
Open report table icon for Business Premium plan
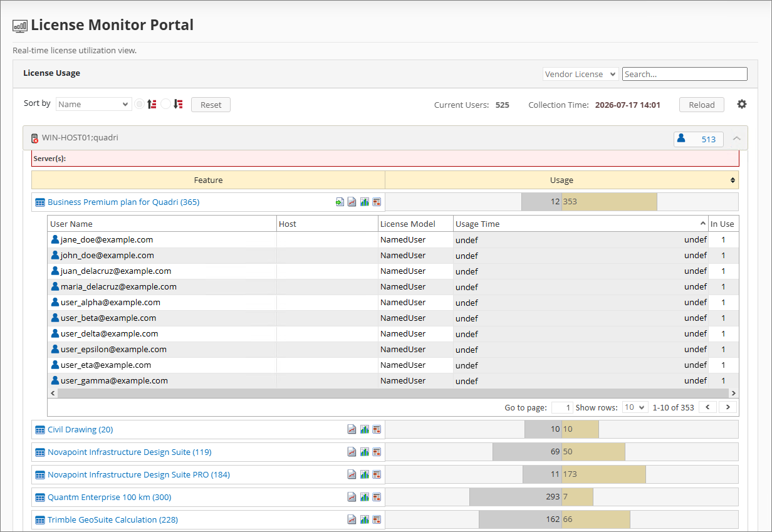[377, 202]
